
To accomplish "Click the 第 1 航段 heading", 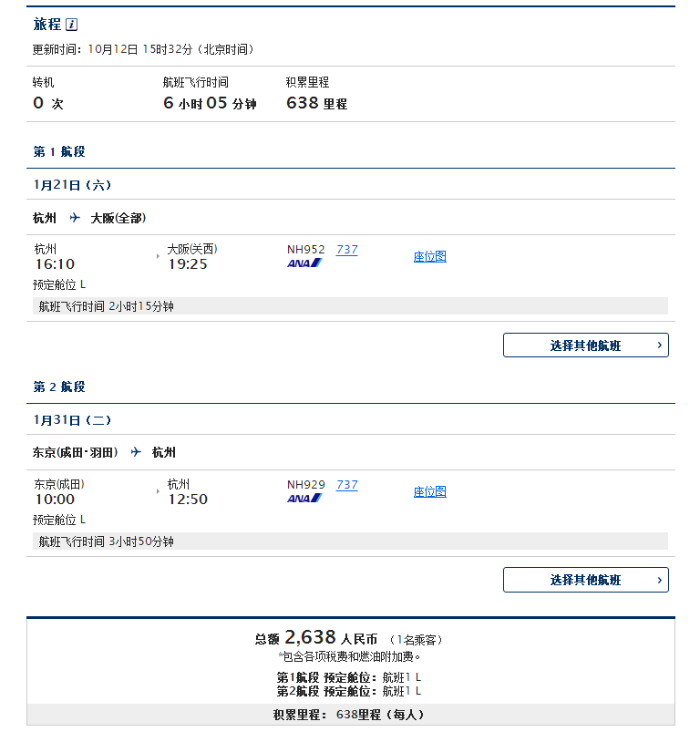I will (59, 151).
